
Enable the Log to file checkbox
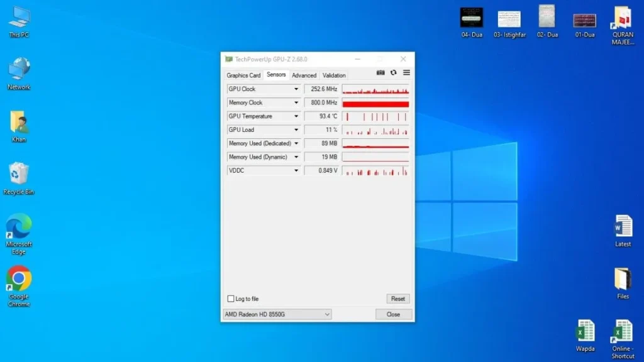tap(232, 299)
